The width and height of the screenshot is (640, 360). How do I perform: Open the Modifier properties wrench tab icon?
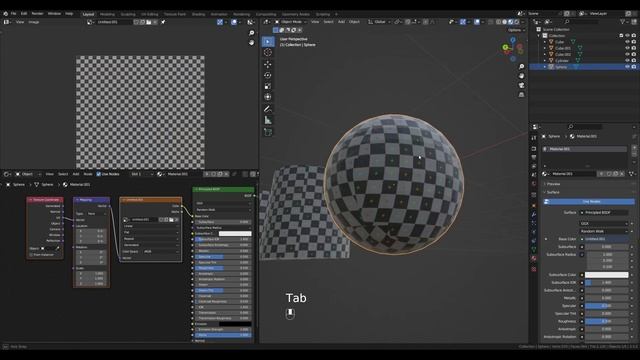click(533, 214)
